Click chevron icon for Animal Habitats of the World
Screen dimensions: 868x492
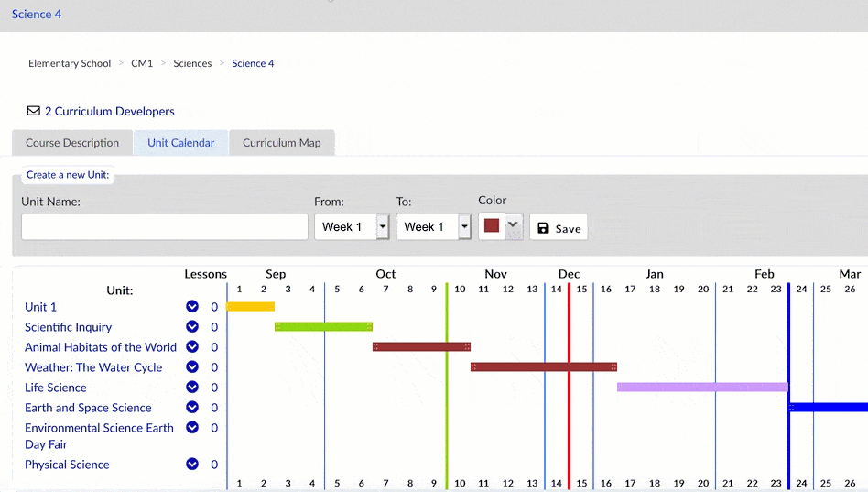pyautogui.click(x=192, y=347)
